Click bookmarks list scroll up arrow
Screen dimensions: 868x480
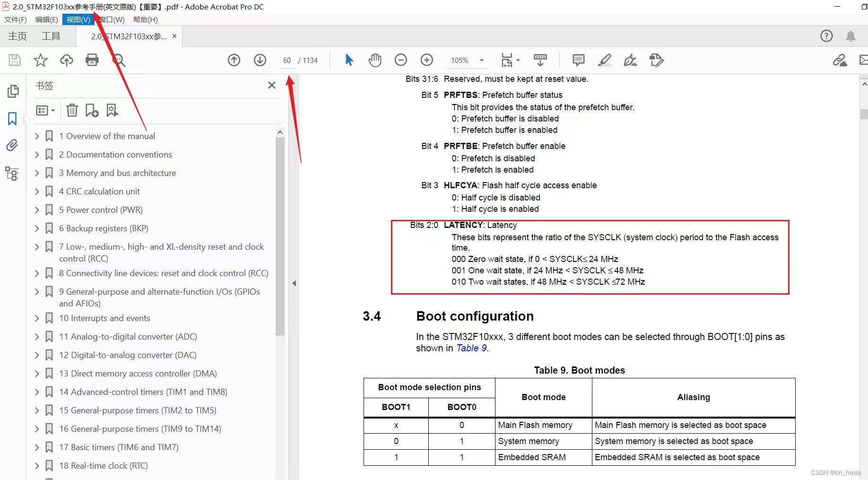(x=280, y=132)
